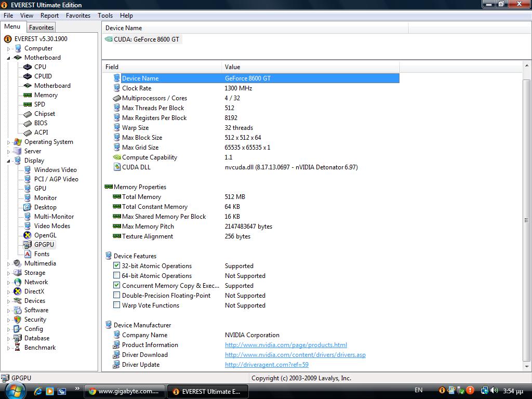This screenshot has height=399, width=532.
Task: Open the nvidia.com products.html link
Action: (286, 345)
